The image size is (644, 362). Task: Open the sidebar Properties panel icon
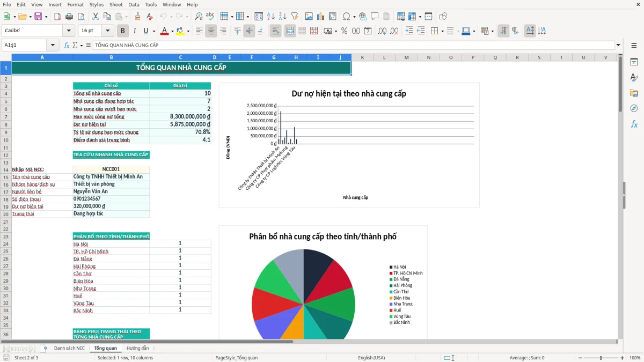[x=634, y=62]
